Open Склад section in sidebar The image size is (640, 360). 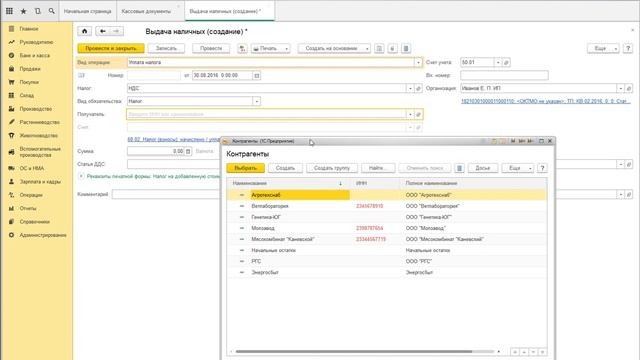[27, 95]
